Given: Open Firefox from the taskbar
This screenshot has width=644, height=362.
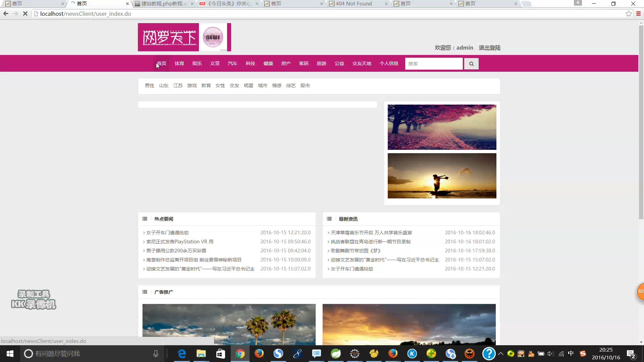Looking at the screenshot, I should tap(259, 354).
